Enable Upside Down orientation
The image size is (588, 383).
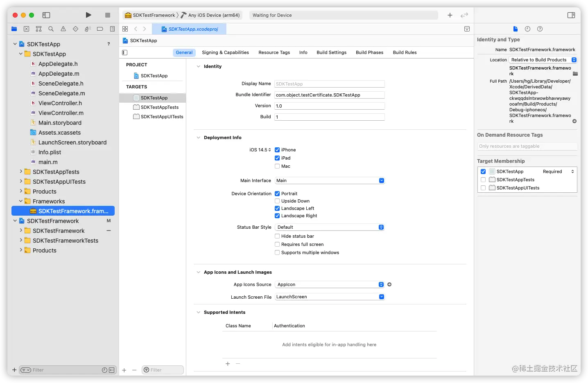coord(277,201)
